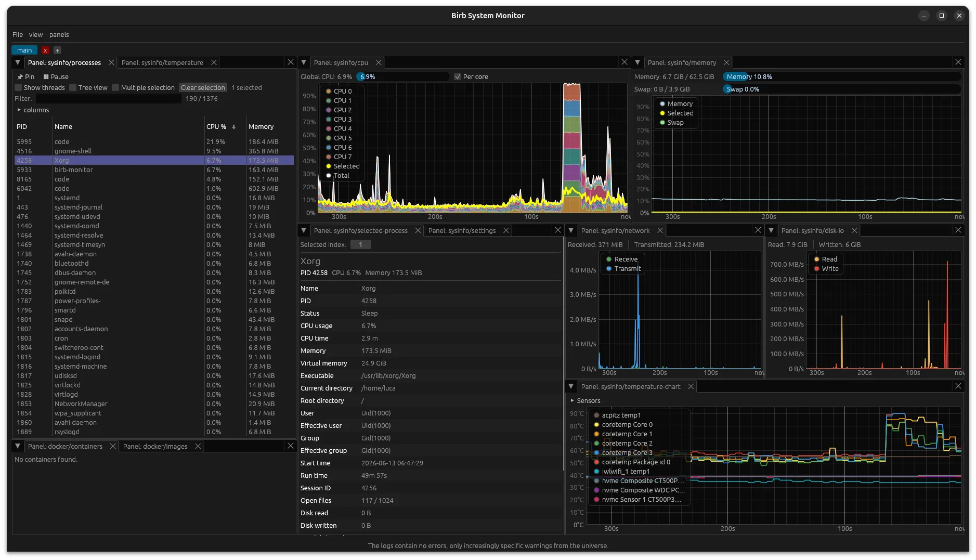
Task: Close the whole CPU panel group
Action: [x=624, y=62]
